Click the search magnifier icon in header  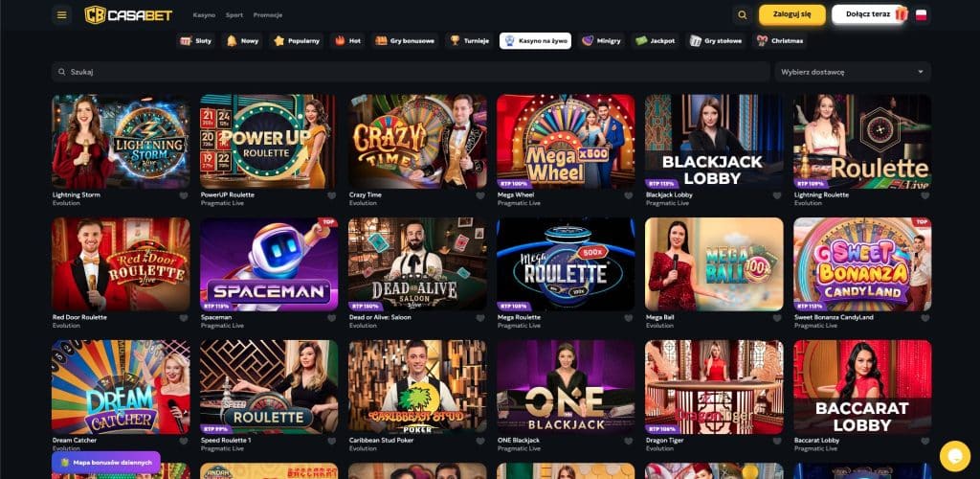742,15
